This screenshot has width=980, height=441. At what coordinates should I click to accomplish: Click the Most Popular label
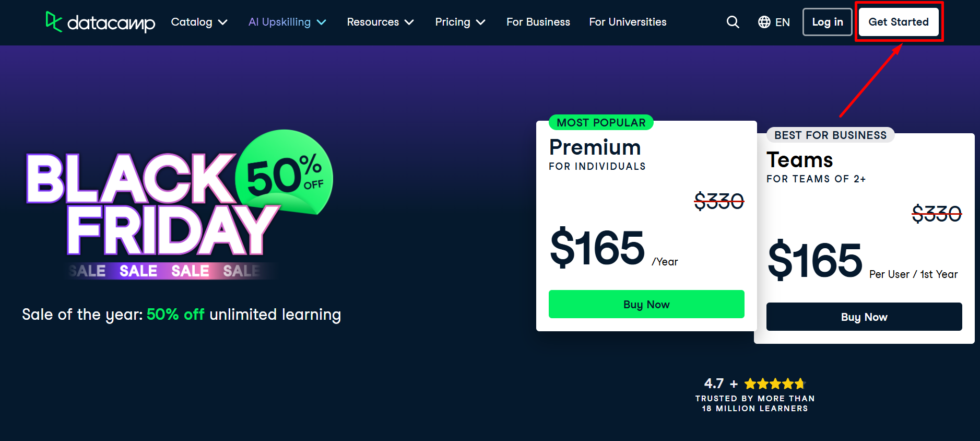(601, 123)
